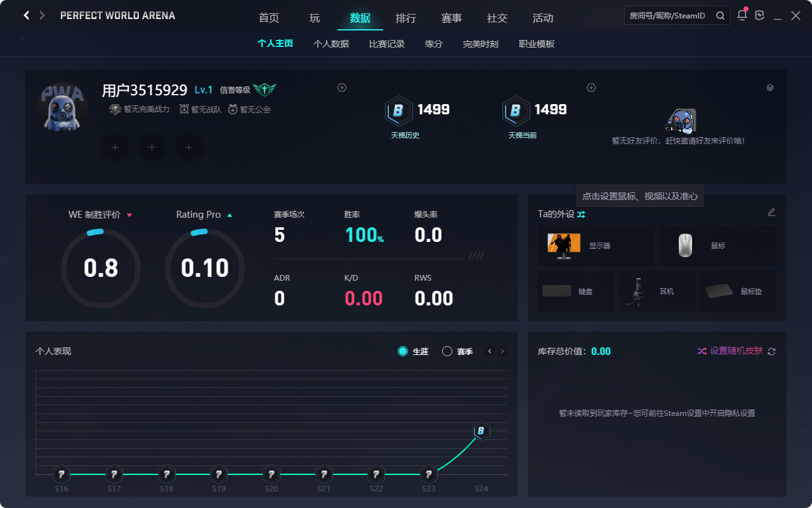Click 暂无完美战力 diamond icon
This screenshot has width=812, height=508.
click(x=115, y=109)
